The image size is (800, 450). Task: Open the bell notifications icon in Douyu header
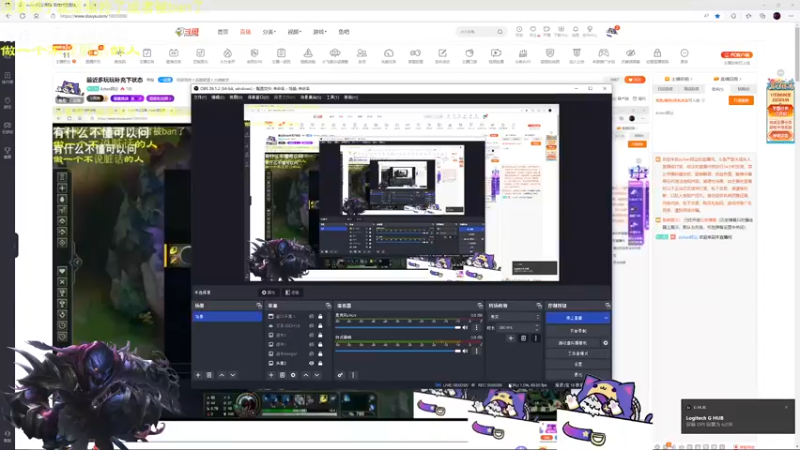pyautogui.click(x=576, y=31)
